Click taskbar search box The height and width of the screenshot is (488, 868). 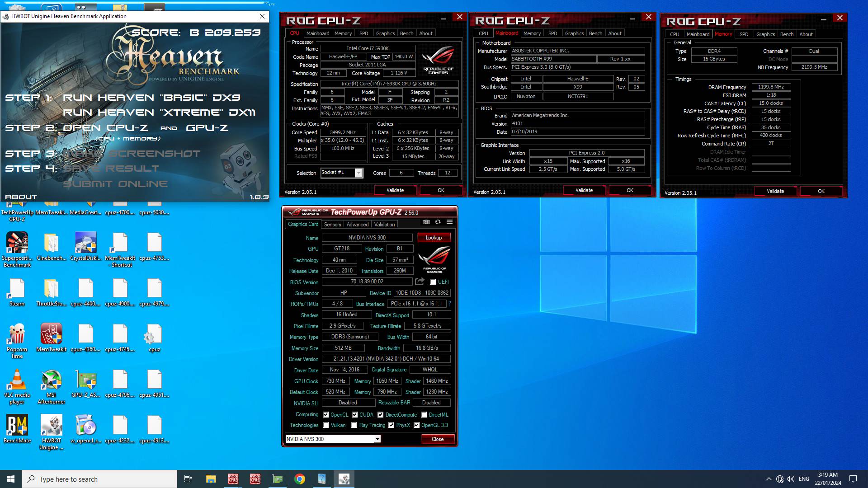pyautogui.click(x=99, y=479)
